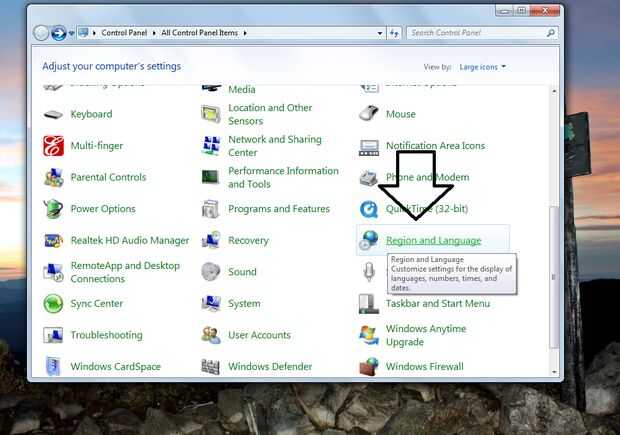The width and height of the screenshot is (620, 435).
Task: Open the 'View by: Large icons' dropdown
Action: (x=482, y=67)
